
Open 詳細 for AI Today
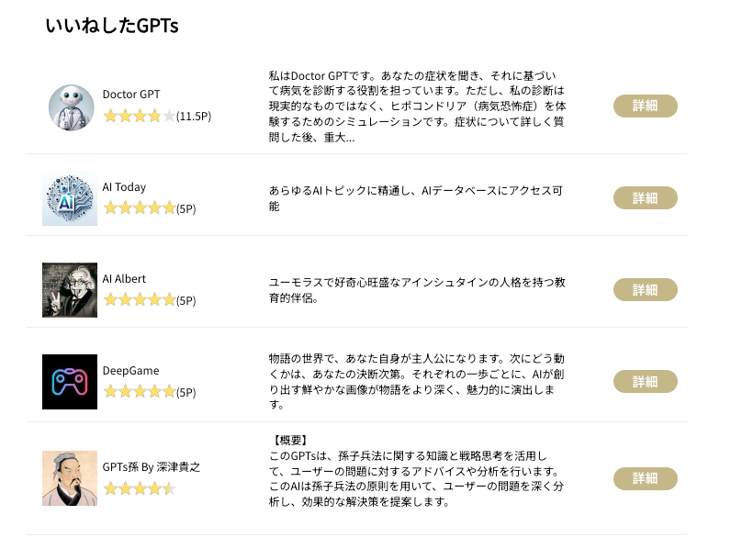coord(645,197)
